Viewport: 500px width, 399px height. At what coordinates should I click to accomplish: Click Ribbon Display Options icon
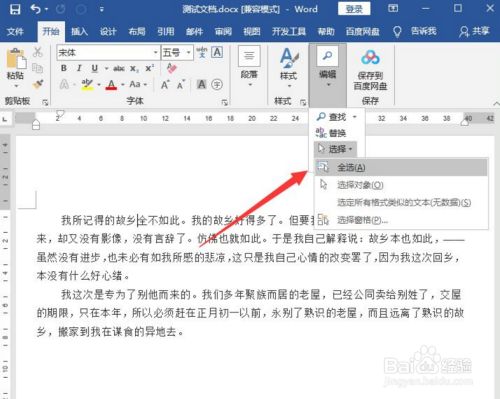pos(393,8)
